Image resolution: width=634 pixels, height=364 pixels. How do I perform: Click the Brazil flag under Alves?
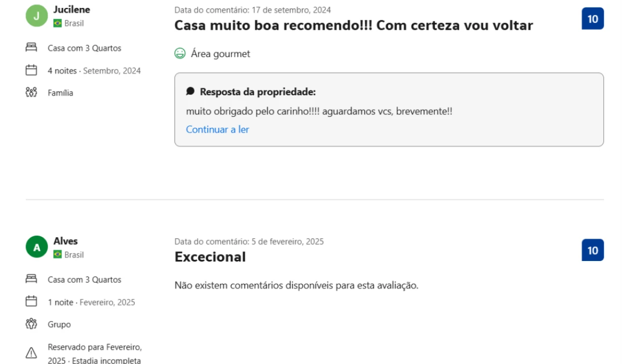(x=58, y=255)
